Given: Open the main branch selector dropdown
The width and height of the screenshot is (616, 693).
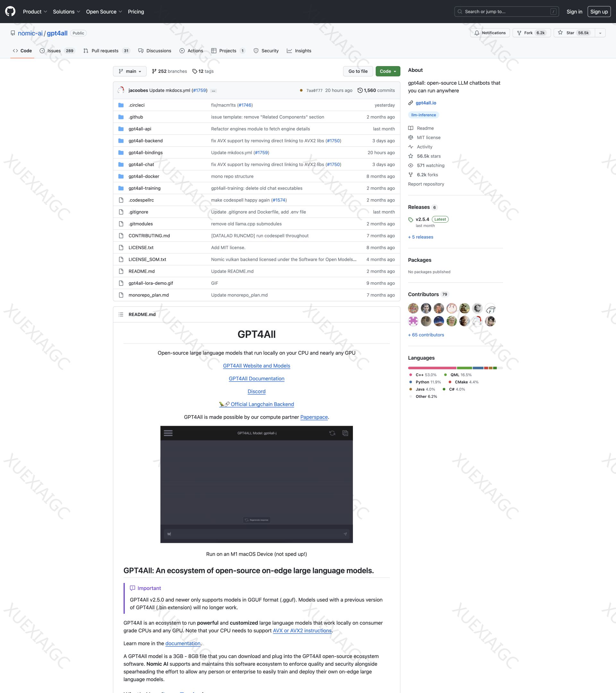Looking at the screenshot, I should coord(130,71).
